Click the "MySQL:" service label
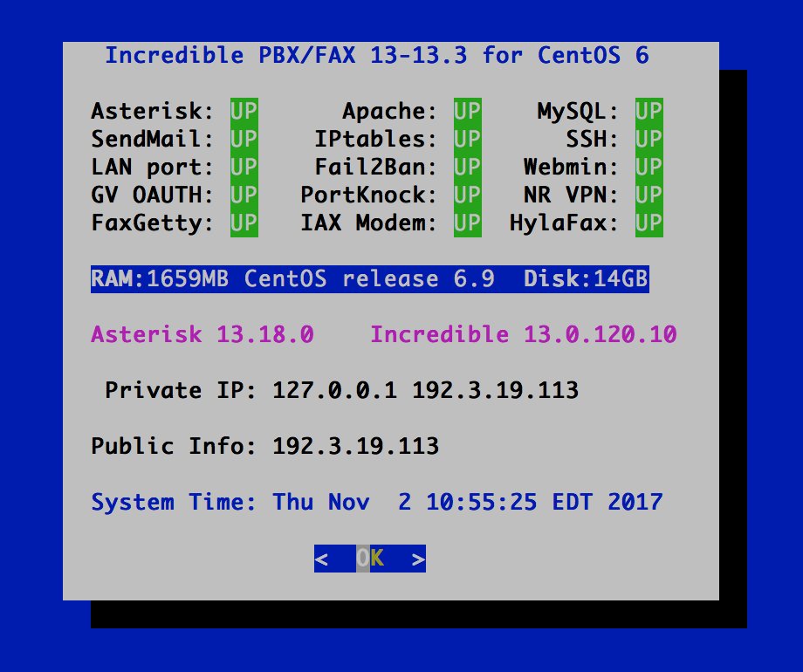The height and width of the screenshot is (672, 803). click(x=578, y=111)
